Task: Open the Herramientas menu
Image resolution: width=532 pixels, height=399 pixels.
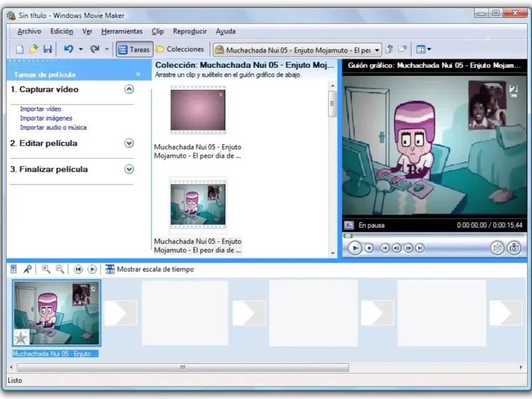Action: [122, 31]
